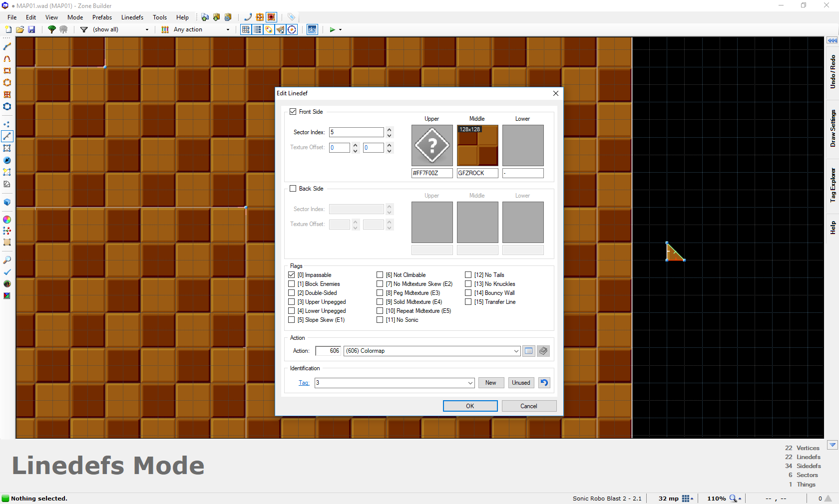Expand the Any action filter dropdown
Screen dimensions: 839x504
tap(228, 29)
